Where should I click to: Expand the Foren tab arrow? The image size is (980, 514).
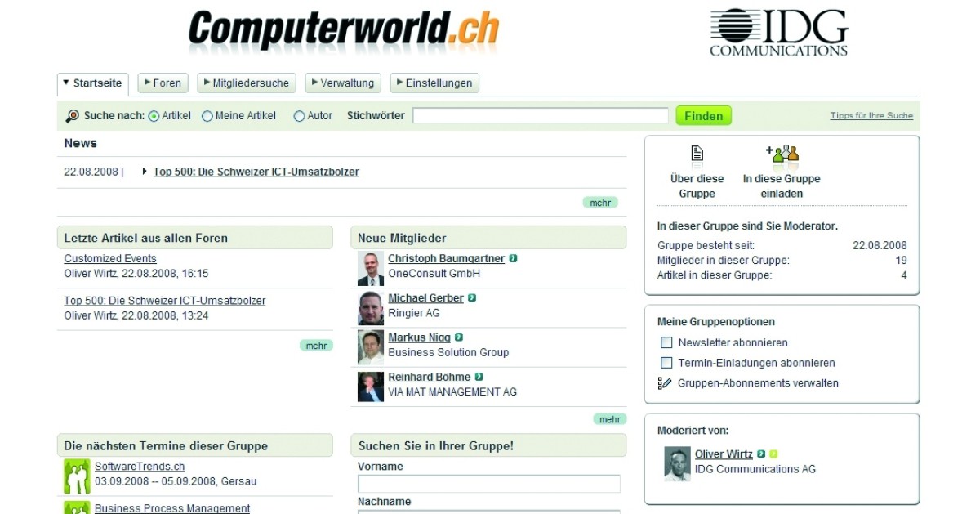click(x=147, y=83)
